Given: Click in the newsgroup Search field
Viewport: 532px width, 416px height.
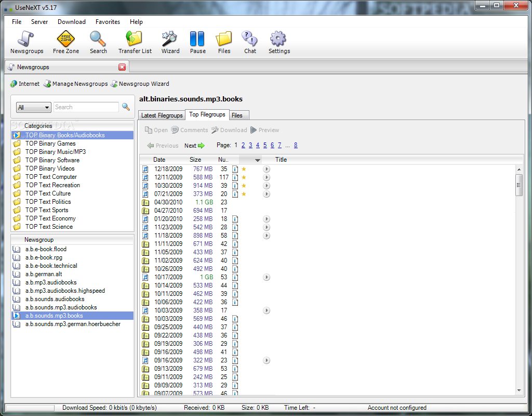Looking at the screenshot, I should tap(86, 107).
